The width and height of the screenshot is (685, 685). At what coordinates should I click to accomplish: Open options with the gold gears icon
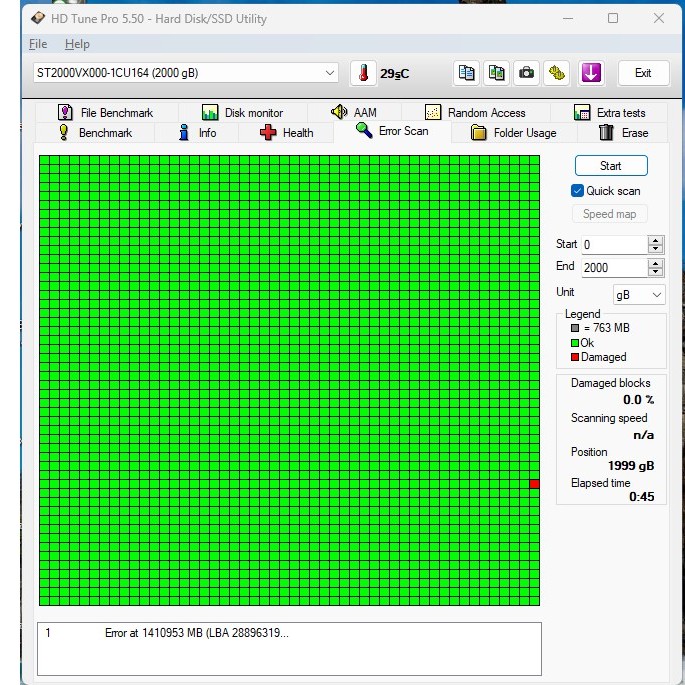click(x=557, y=73)
